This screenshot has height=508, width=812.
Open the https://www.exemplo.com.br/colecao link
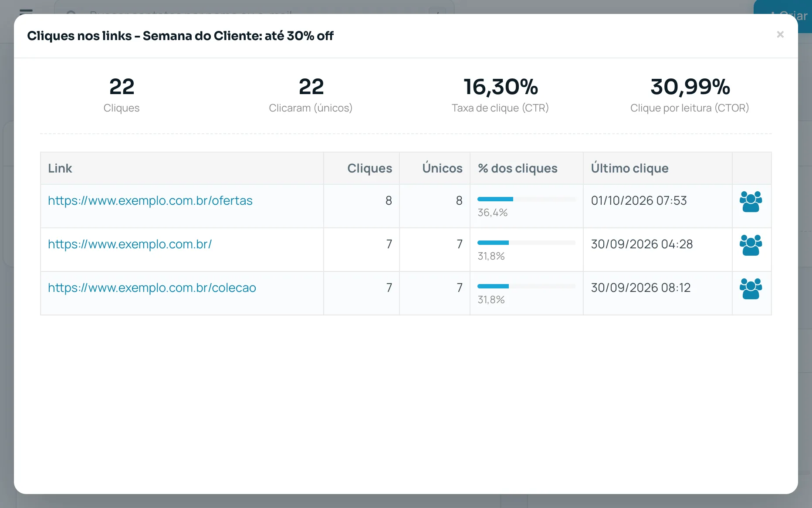(152, 288)
